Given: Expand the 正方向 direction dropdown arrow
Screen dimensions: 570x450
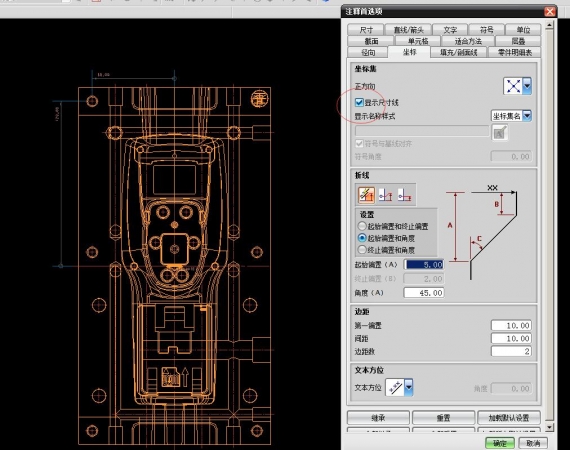Looking at the screenshot, I should (527, 86).
